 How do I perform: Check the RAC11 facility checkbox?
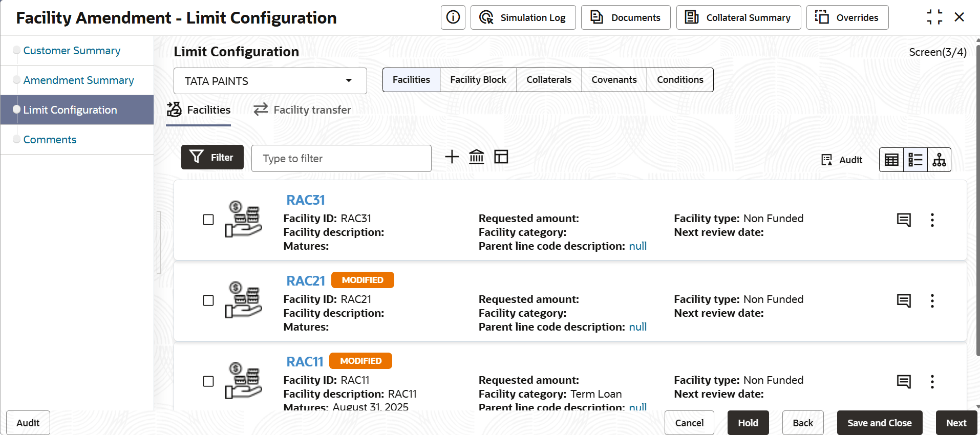(208, 381)
